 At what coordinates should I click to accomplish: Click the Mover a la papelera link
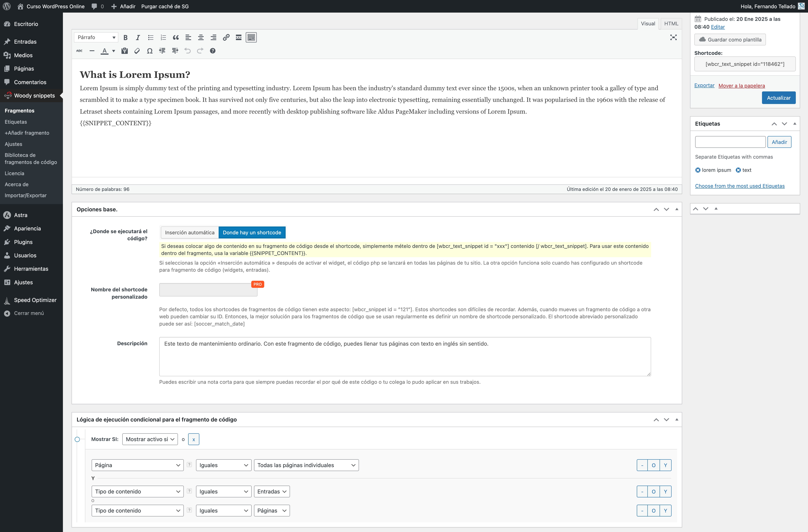click(x=742, y=86)
